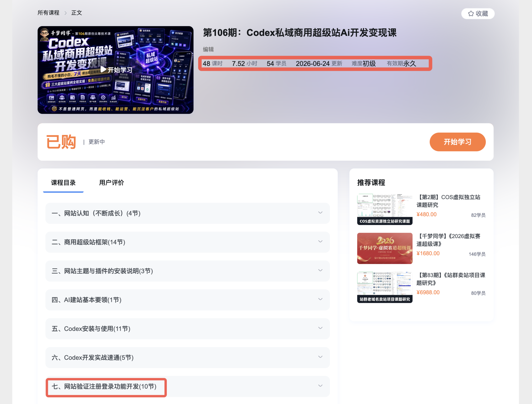
Task: Open 【千梦同学】《2026虚拟赛道超级课》 title link
Action: click(448, 240)
